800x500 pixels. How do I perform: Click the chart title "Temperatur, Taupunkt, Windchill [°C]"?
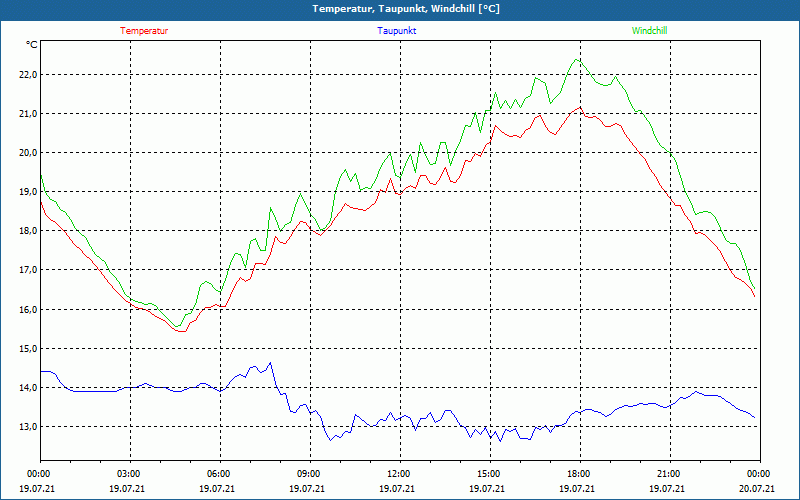[406, 9]
